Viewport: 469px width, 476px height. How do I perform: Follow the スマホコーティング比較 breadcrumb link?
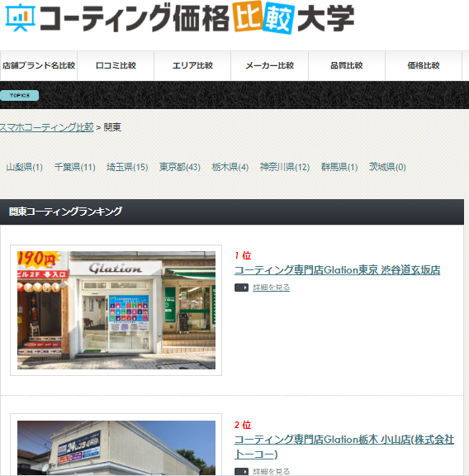pyautogui.click(x=46, y=127)
